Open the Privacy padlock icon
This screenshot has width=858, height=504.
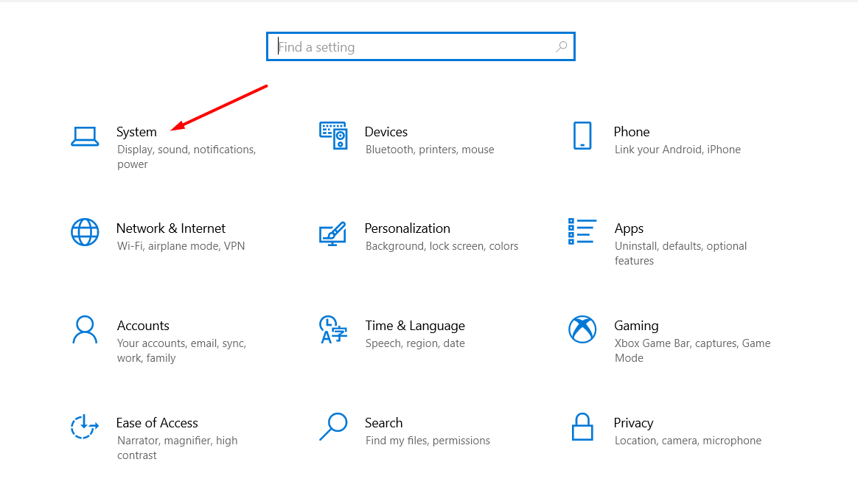(x=582, y=427)
